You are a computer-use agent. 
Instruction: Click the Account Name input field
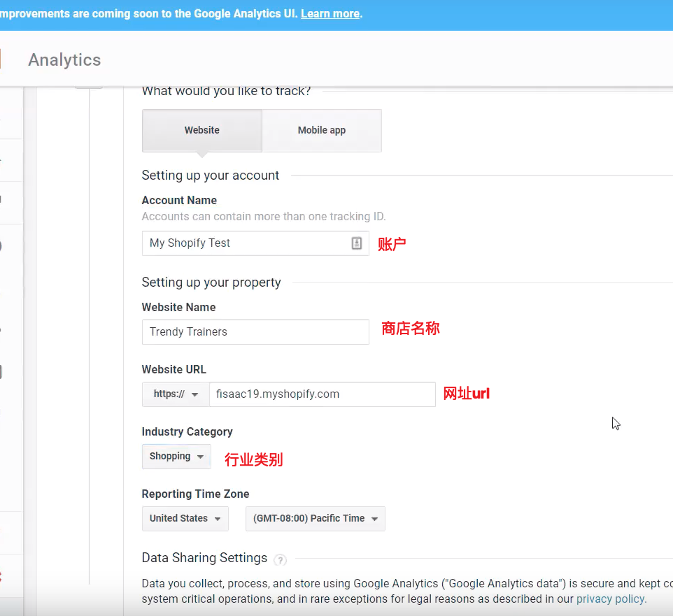tap(255, 243)
